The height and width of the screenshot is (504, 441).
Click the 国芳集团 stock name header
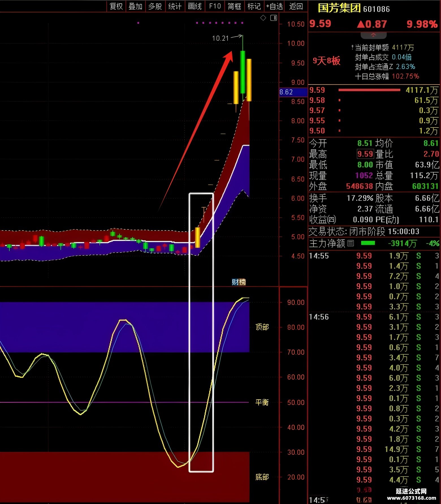coord(339,8)
